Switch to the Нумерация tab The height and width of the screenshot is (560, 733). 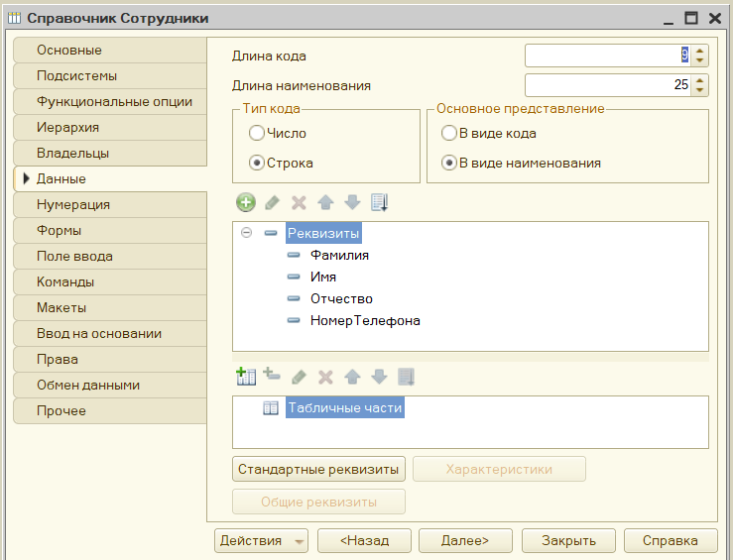110,204
